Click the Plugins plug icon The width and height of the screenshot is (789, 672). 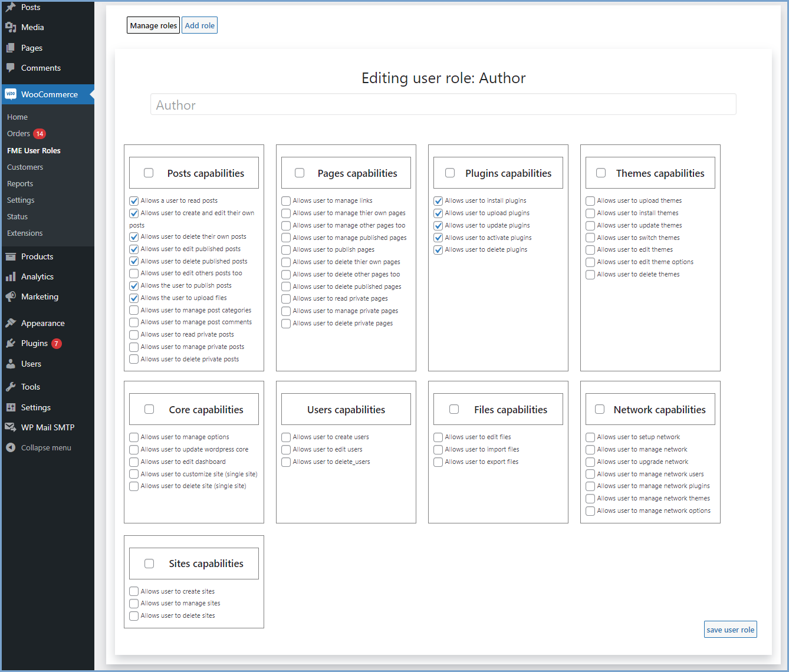click(11, 343)
